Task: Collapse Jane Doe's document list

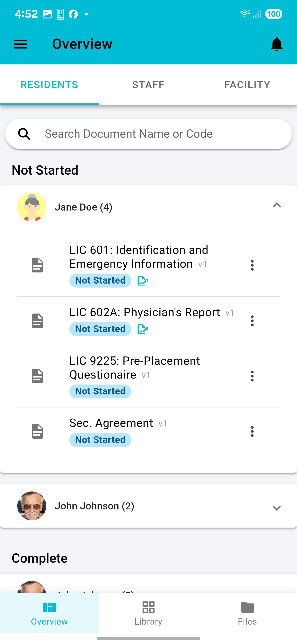Action: pos(277,206)
